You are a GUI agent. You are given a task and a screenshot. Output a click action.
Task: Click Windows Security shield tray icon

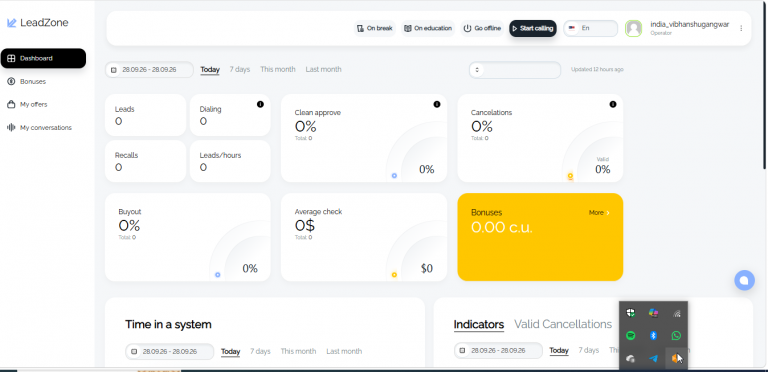point(630,313)
